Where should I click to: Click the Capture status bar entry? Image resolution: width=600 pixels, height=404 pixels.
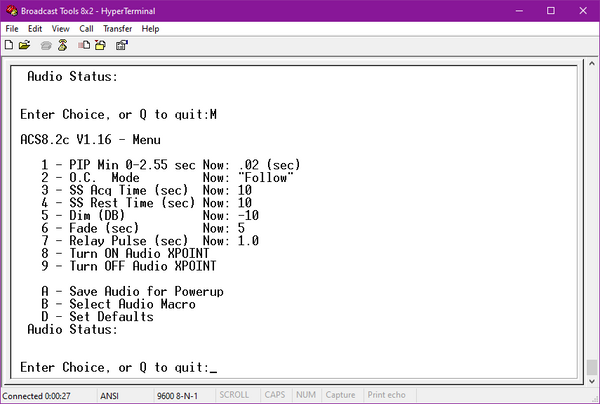click(340, 395)
